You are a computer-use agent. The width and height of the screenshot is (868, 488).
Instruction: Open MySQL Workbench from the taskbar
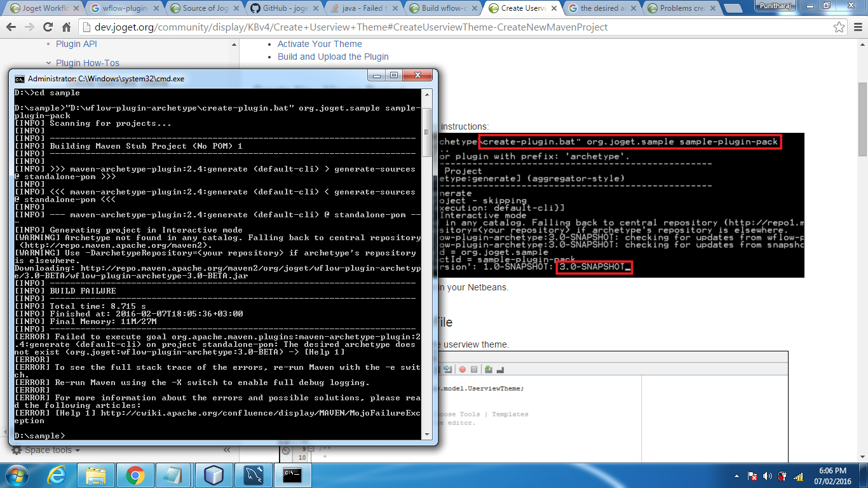coord(253,475)
